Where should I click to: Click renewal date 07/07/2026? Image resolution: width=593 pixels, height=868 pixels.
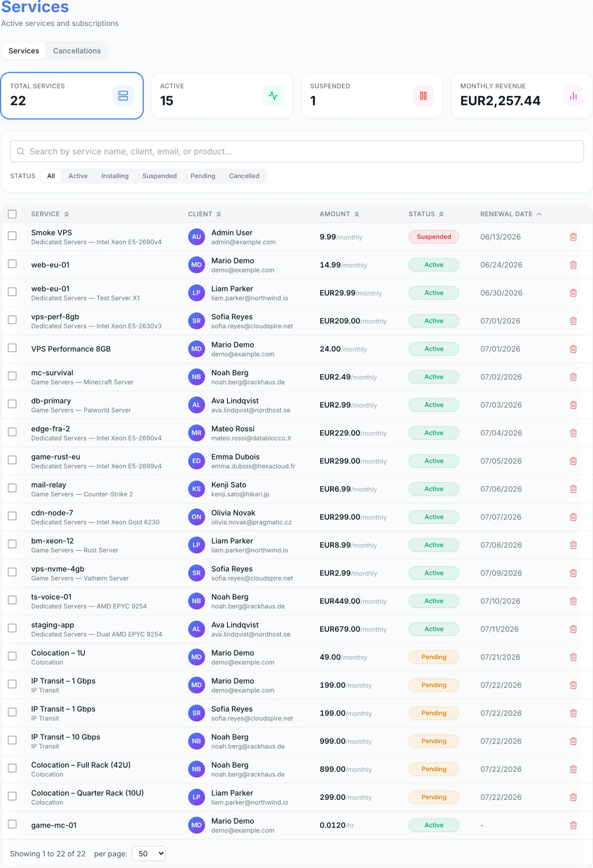click(x=501, y=517)
